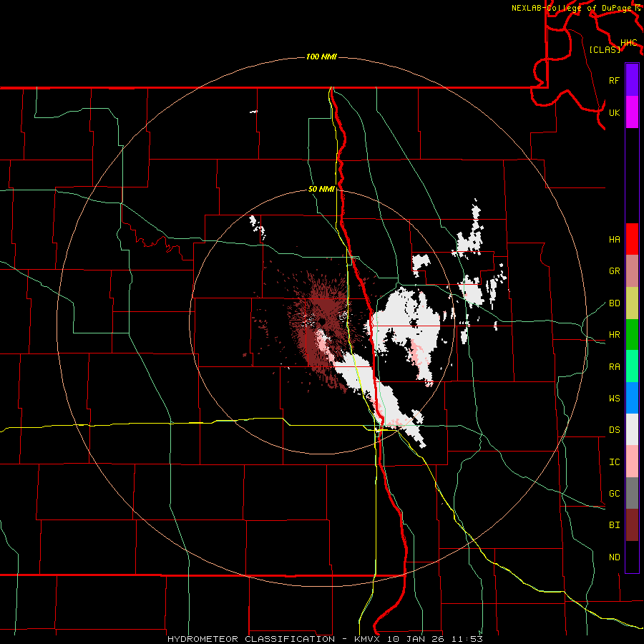Click the ND black legend swatch
The width and height of the screenshot is (644, 644).
tap(632, 557)
